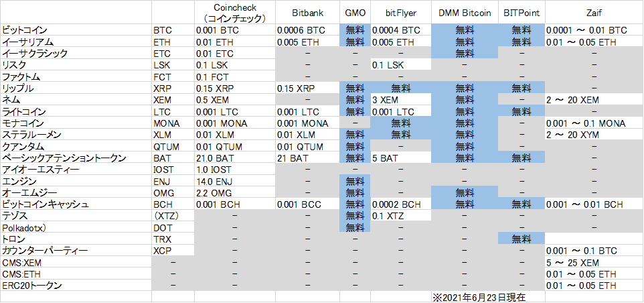Viewport: 644px width, 303px height.
Task: Select the 5 BAT bitFlyer cell
Action: click(401, 158)
